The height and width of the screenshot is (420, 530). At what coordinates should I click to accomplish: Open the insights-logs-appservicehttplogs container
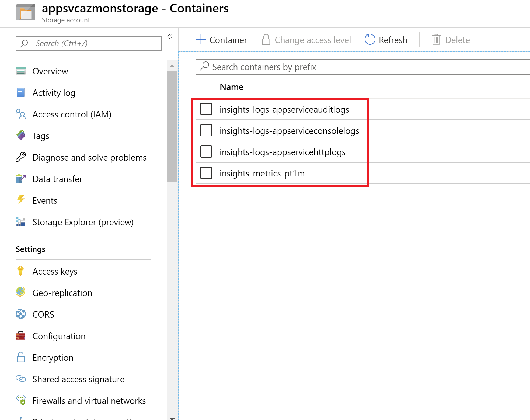point(282,152)
